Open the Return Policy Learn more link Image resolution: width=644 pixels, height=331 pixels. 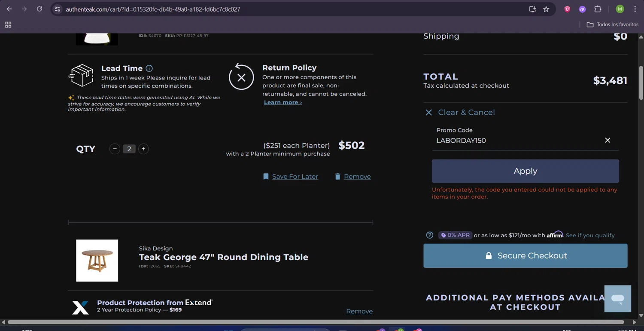[283, 102]
